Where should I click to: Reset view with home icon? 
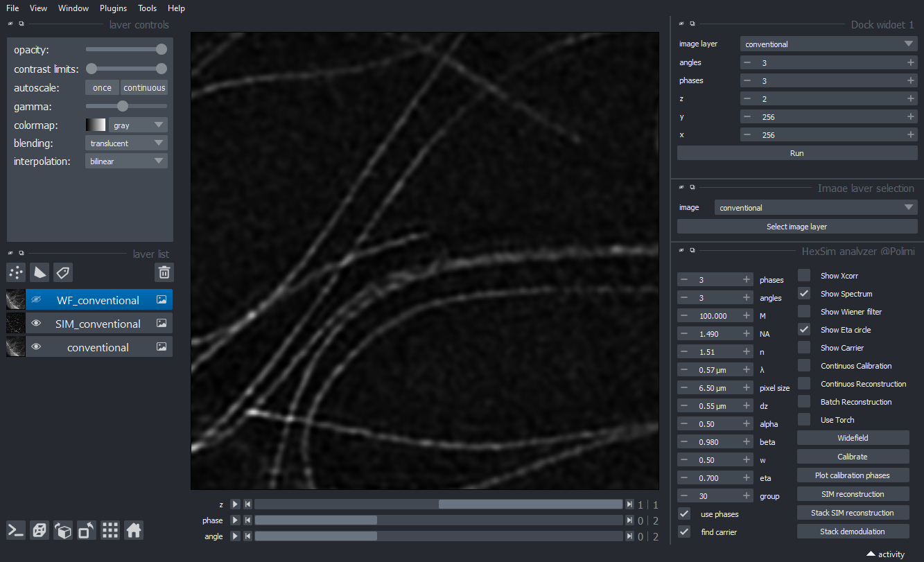click(134, 531)
